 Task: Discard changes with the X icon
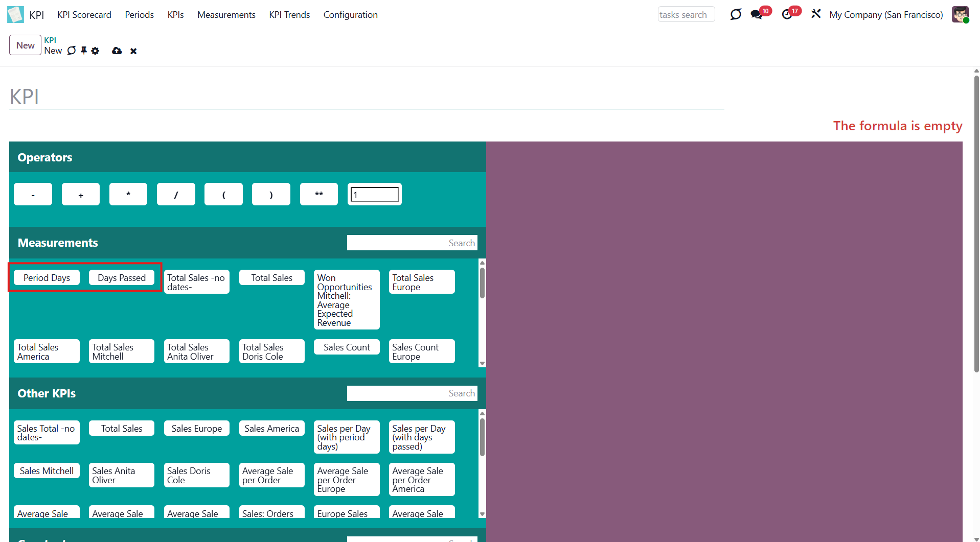133,51
